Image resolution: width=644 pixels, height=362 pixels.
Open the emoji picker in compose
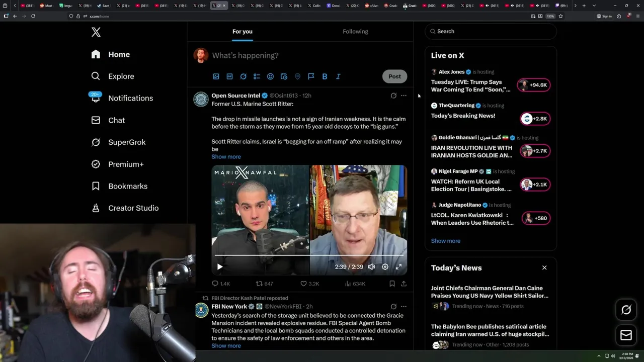(x=270, y=76)
